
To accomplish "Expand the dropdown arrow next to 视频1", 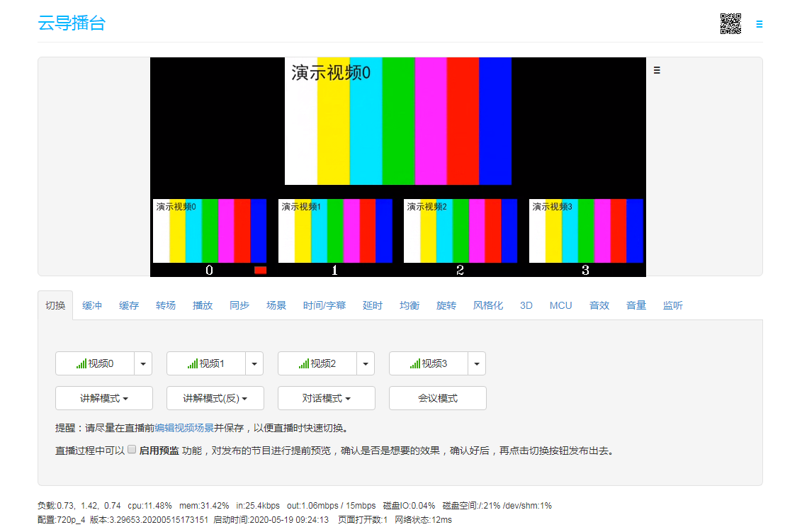I will click(x=254, y=363).
